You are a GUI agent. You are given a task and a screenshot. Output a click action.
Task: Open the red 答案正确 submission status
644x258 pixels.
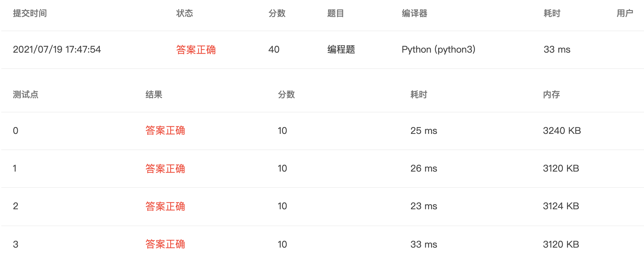[196, 49]
